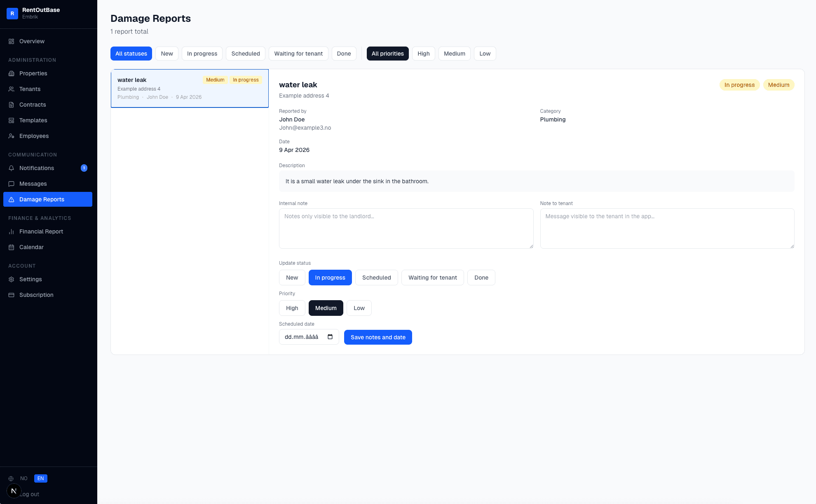The height and width of the screenshot is (504, 816).
Task: Open Messages via the chat bubble icon
Action: (x=12, y=184)
